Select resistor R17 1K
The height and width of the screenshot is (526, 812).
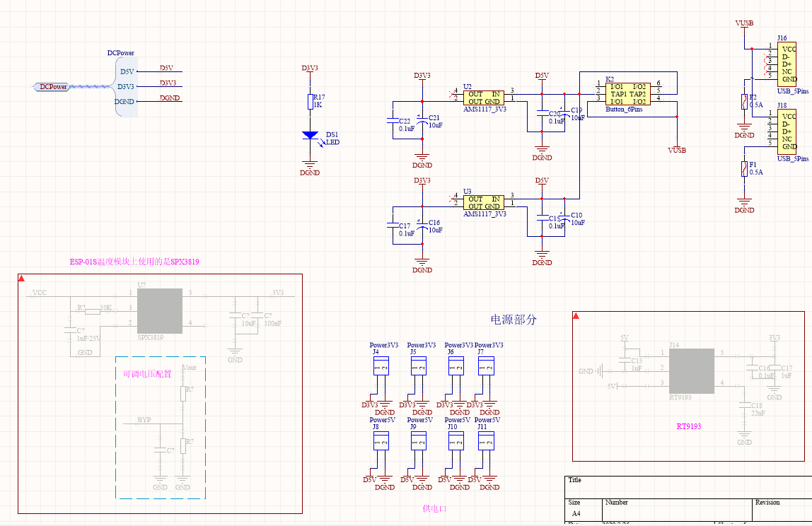tap(311, 102)
